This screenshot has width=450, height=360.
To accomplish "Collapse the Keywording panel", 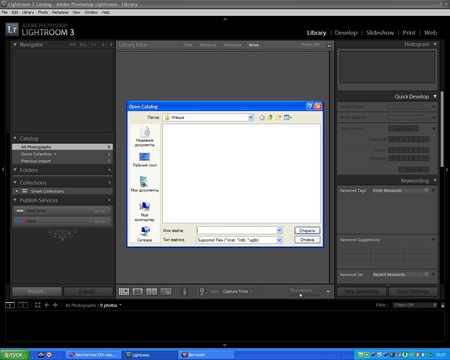I will pos(435,181).
